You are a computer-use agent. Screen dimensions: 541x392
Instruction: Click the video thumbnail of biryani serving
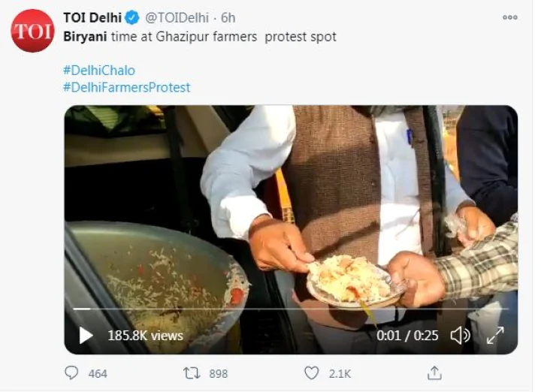[x=290, y=218]
